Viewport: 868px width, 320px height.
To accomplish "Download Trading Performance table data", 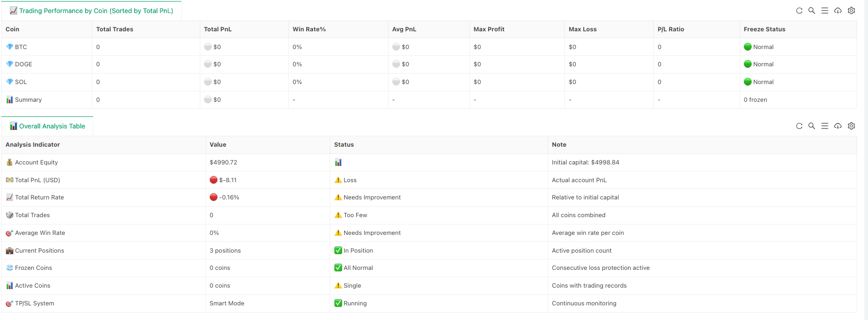I will tap(838, 10).
